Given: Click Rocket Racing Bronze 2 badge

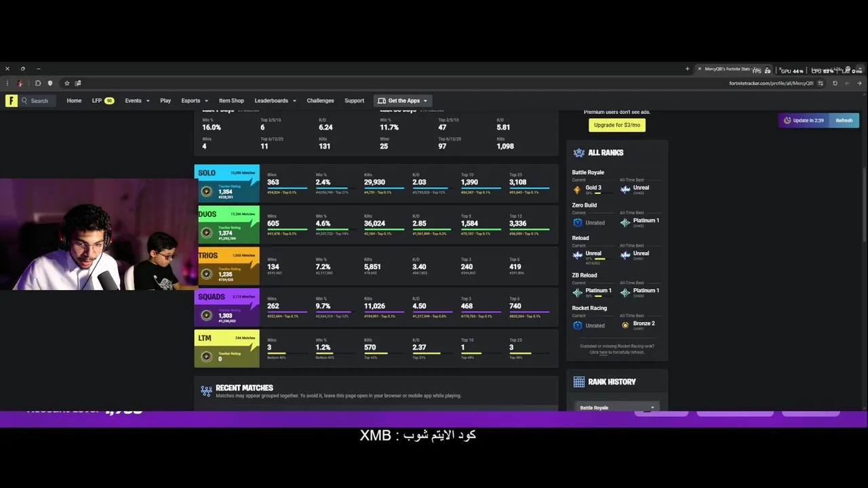Looking at the screenshot, I should click(x=625, y=325).
